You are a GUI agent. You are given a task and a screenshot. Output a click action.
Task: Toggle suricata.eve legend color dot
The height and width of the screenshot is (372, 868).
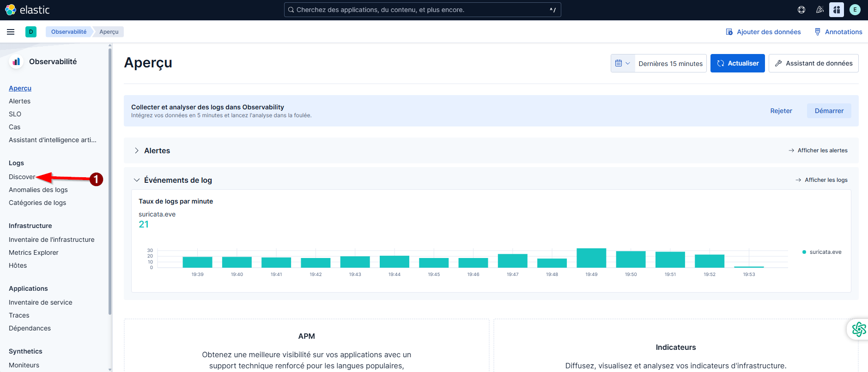click(x=804, y=252)
